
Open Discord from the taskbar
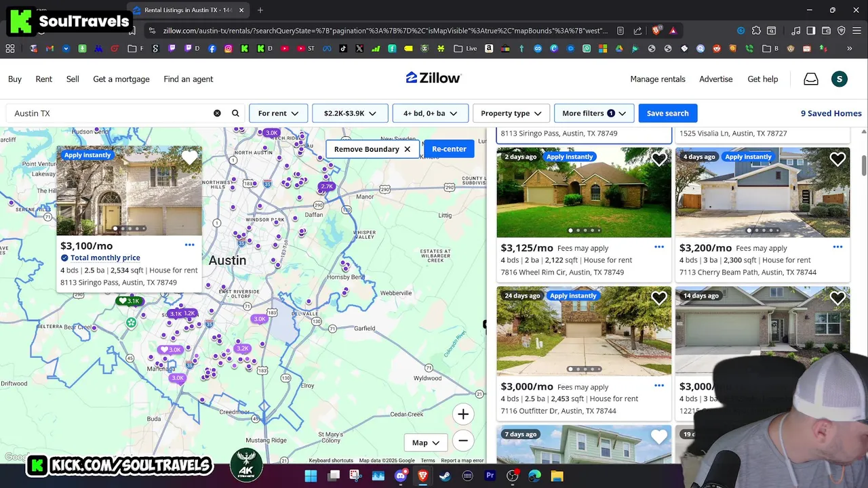pos(400,476)
